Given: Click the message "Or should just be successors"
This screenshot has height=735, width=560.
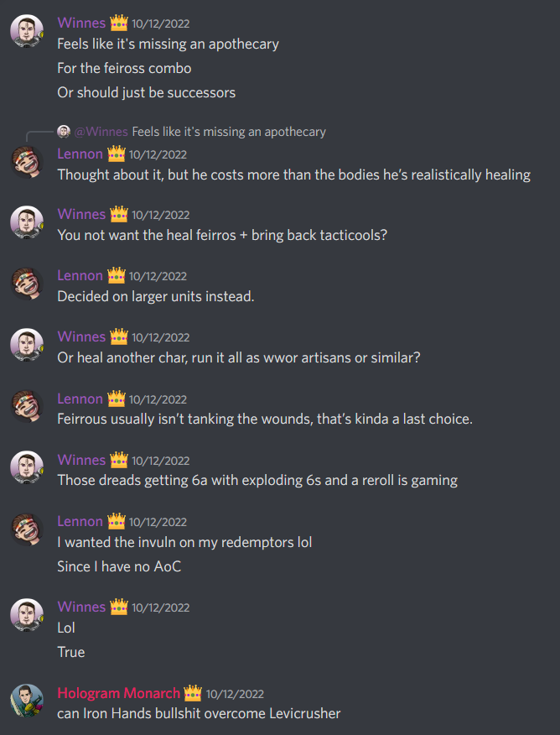Looking at the screenshot, I should 146,92.
